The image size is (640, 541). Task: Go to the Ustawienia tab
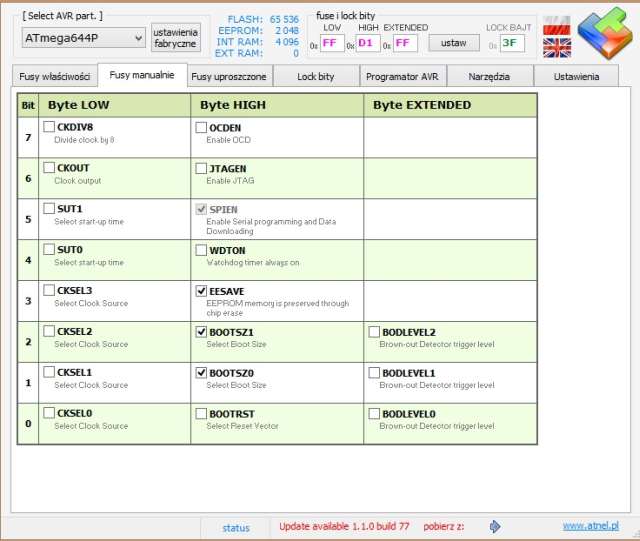pos(576,77)
